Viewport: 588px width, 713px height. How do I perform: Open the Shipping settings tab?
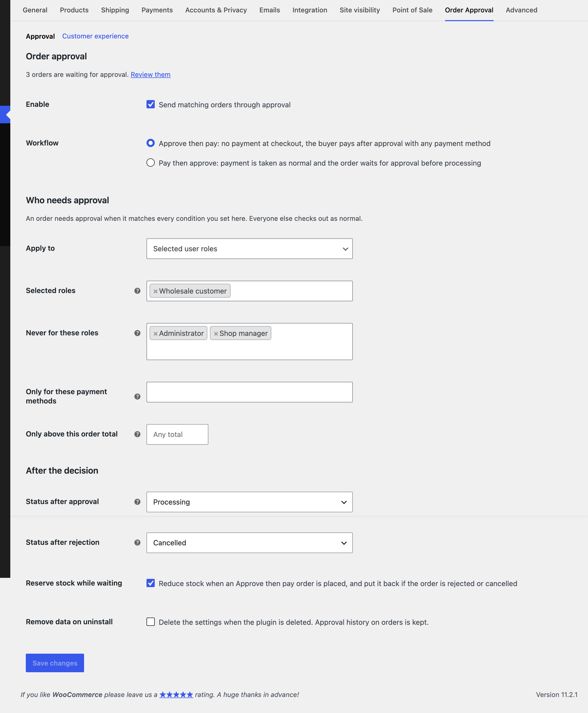click(x=115, y=10)
